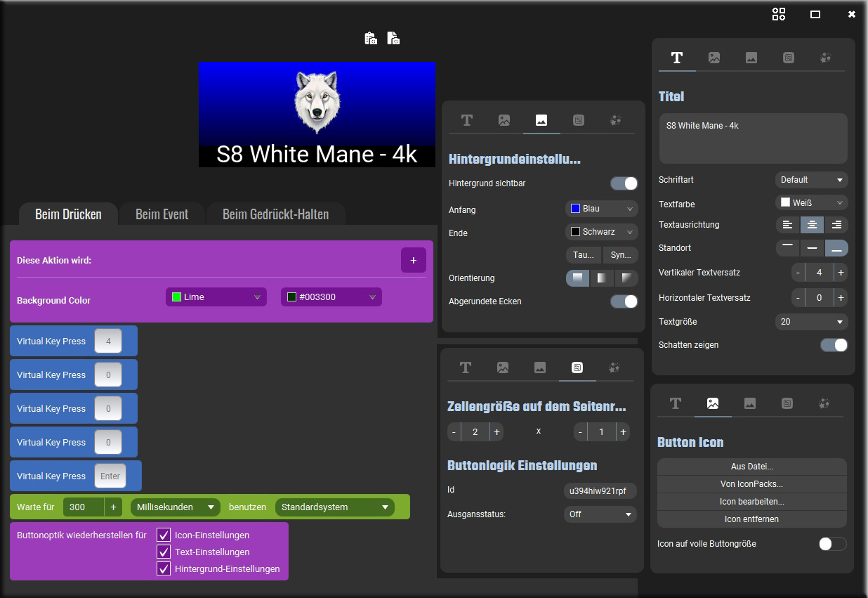
Task: Click the Id text field
Action: point(600,491)
